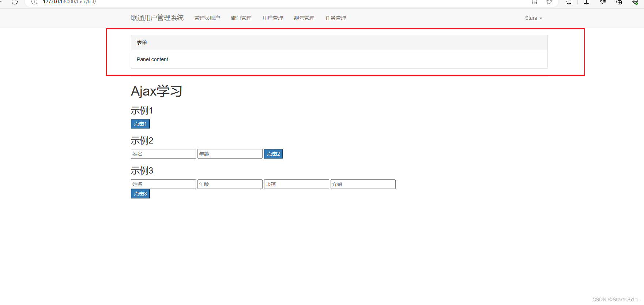Switch to 任务管理 nav item
This screenshot has width=644, height=305.
336,18
